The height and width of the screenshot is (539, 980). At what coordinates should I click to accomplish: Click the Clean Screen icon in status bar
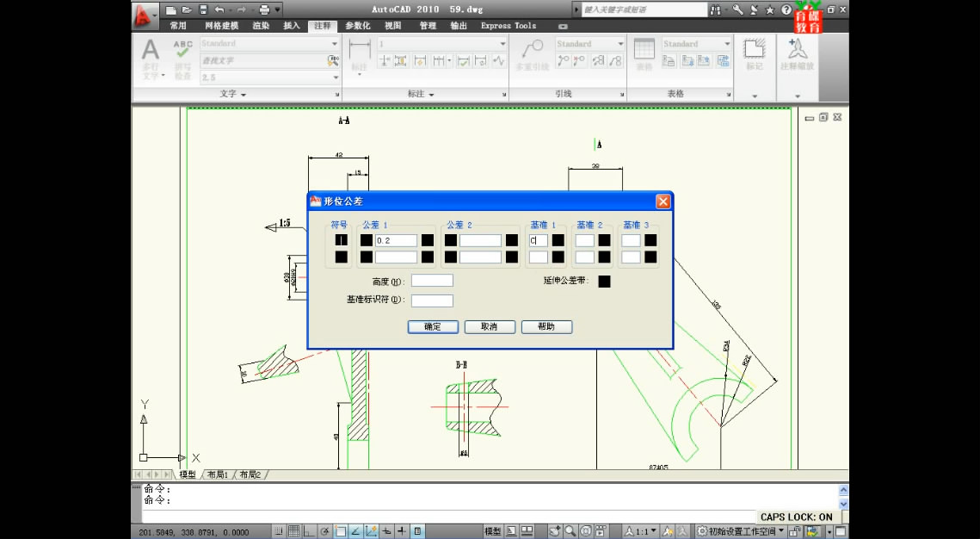pyautogui.click(x=841, y=531)
